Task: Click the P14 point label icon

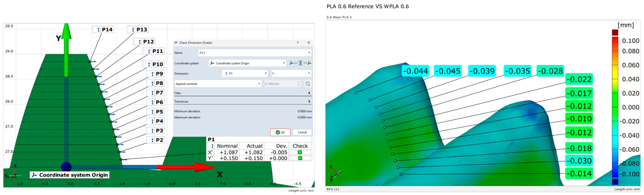Action: point(98,30)
